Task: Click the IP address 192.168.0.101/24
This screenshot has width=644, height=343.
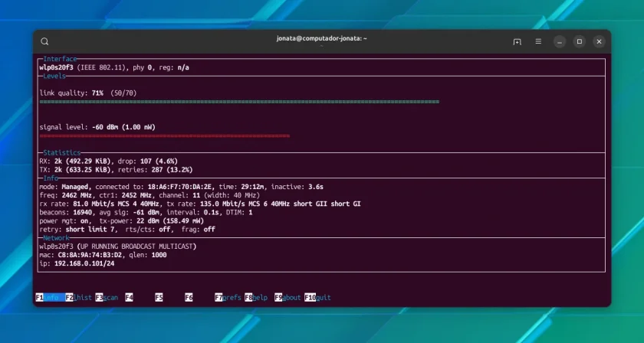Action: [84, 263]
